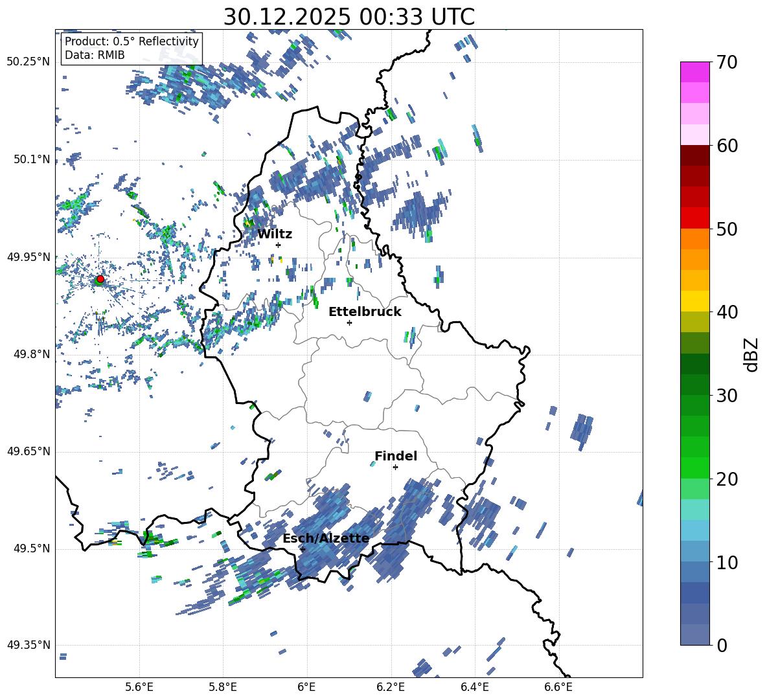The height and width of the screenshot is (700, 767).
Task: Click the 6.6°E longitude label
Action: tap(558, 688)
